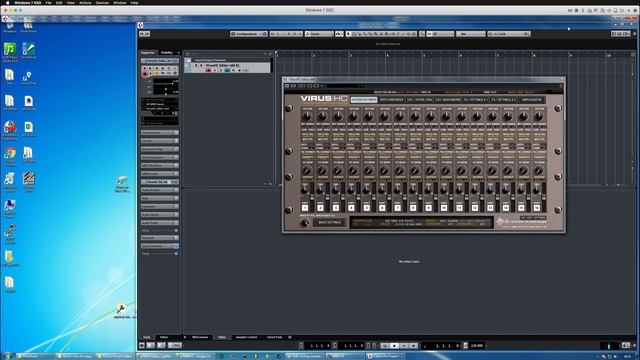Viewport: 640px width, 360px height.
Task: Select the highlighted first page tab in Virus HC
Action: [364, 100]
